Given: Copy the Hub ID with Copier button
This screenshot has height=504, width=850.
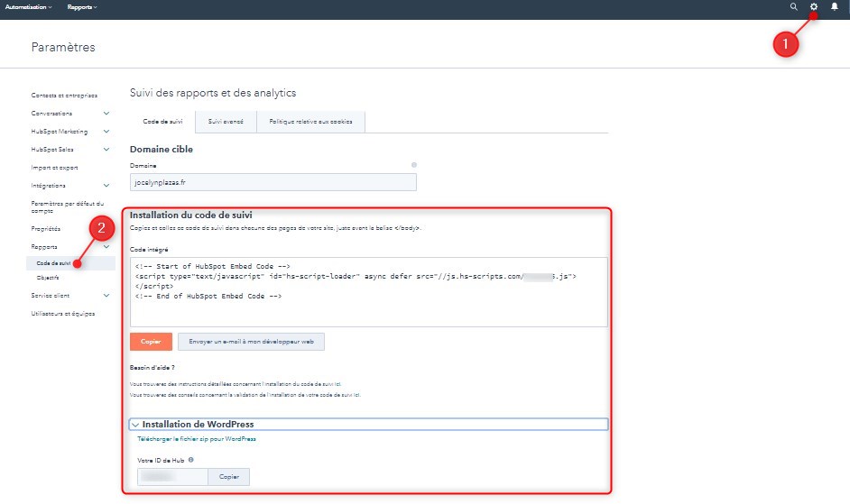Looking at the screenshot, I should [229, 477].
